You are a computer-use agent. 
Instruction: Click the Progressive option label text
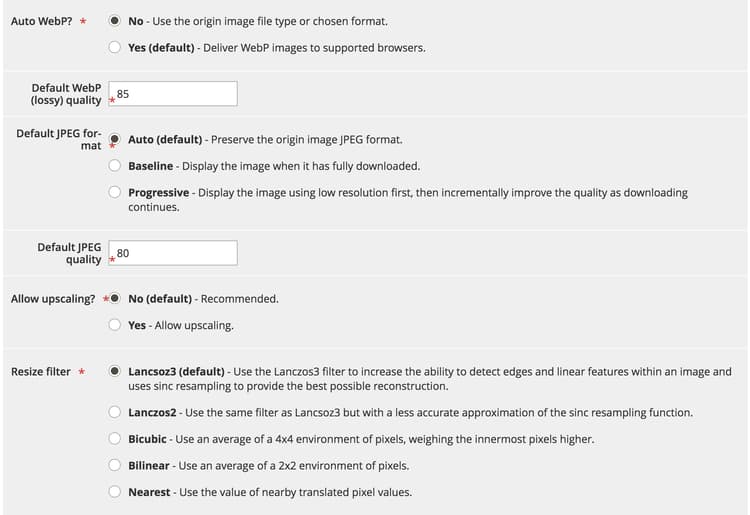pyautogui.click(x=158, y=193)
